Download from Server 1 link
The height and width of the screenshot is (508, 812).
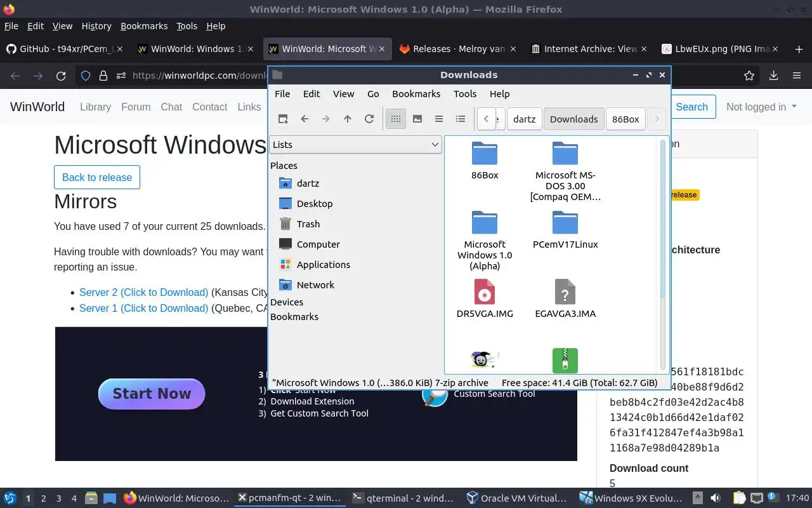coord(143,309)
